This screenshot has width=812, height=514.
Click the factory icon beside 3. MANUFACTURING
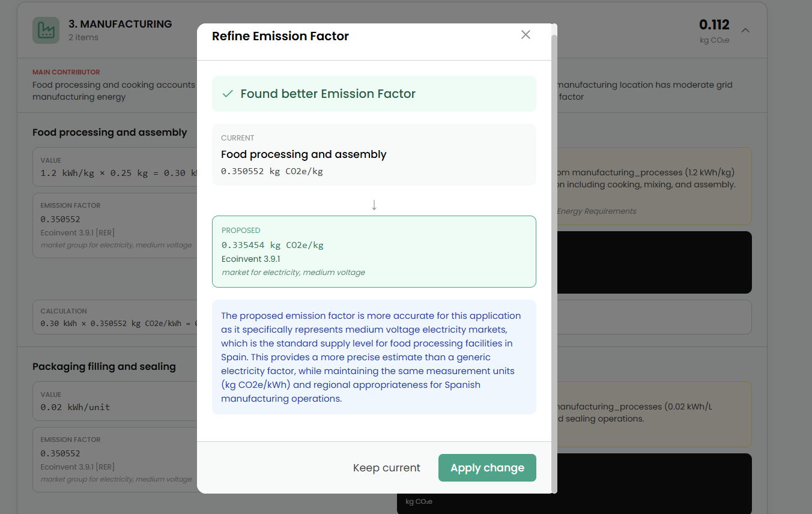tap(45, 29)
